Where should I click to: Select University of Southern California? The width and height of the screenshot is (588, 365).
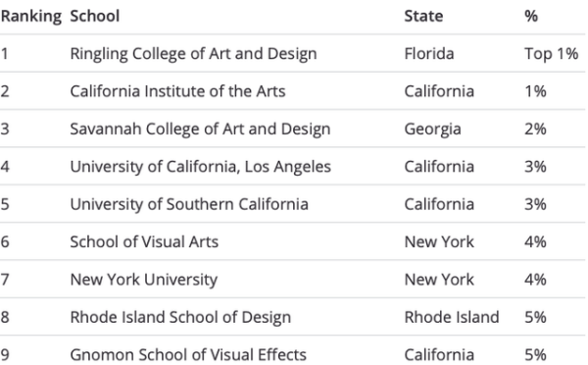point(189,204)
